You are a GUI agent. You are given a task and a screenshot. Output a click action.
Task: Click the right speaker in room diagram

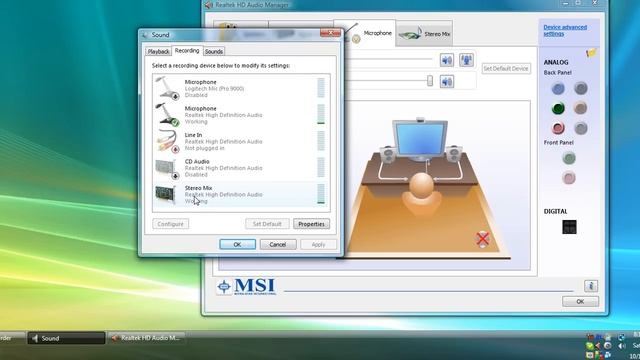[453, 154]
